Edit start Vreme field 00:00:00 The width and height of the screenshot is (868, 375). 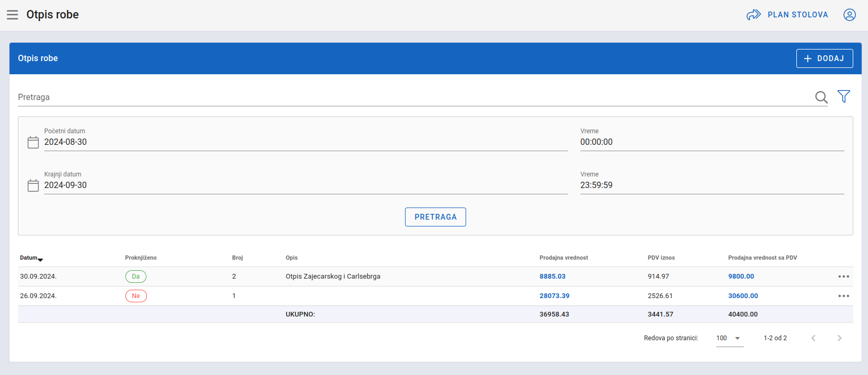(x=712, y=142)
